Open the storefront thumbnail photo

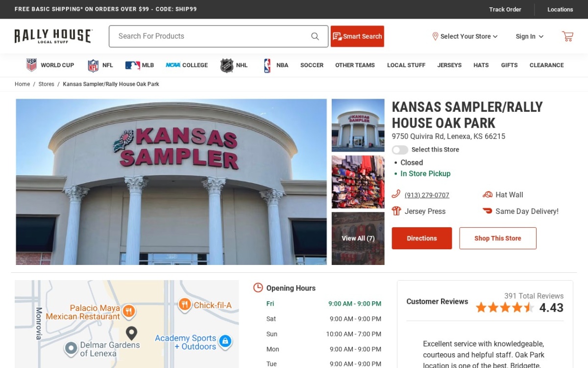(358, 125)
